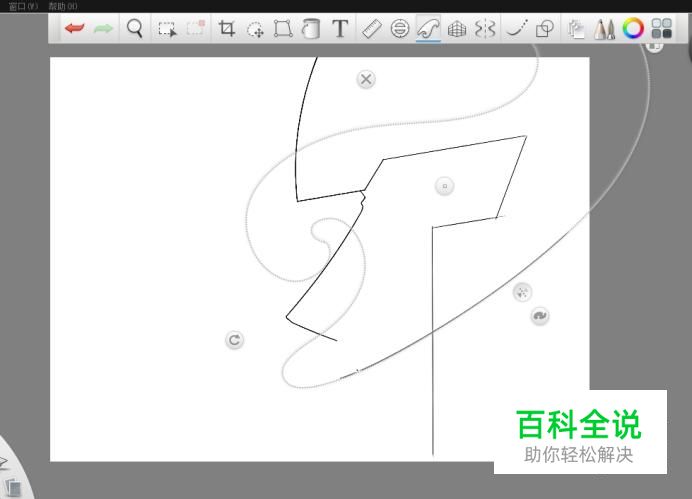This screenshot has width=692, height=499.
Task: Click the French curve center pivot handle
Action: (x=444, y=186)
